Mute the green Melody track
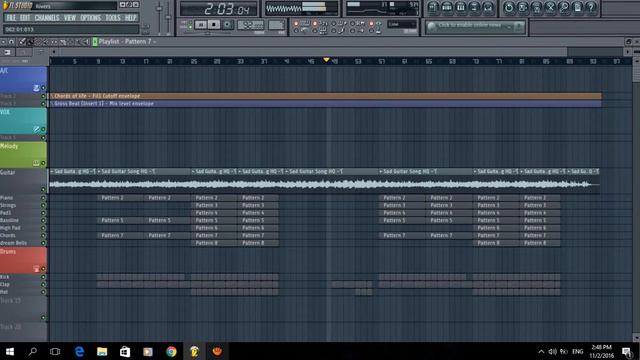Viewport: 640px width, 360px height. [x=43, y=163]
